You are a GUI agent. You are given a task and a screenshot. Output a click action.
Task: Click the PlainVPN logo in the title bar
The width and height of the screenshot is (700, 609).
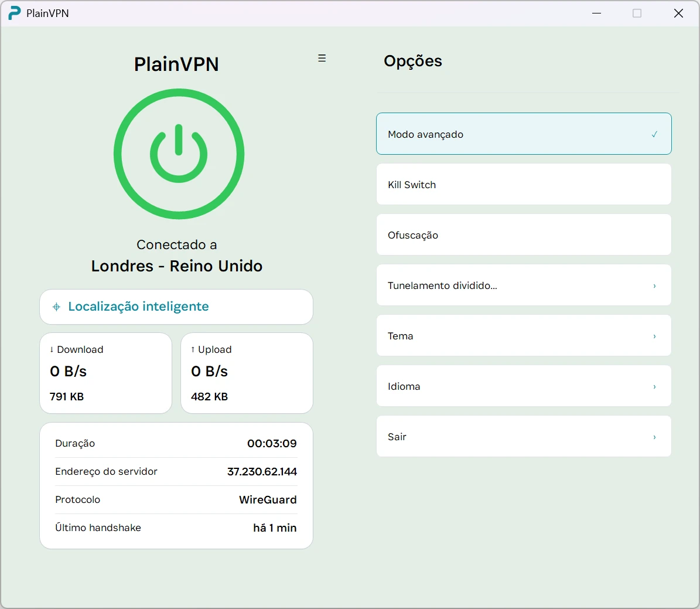pos(15,13)
